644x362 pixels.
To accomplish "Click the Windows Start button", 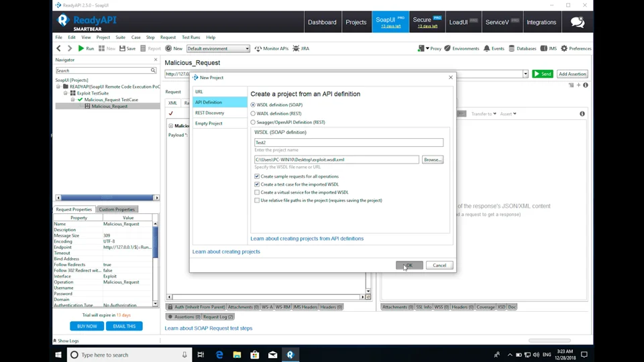I will point(58,355).
